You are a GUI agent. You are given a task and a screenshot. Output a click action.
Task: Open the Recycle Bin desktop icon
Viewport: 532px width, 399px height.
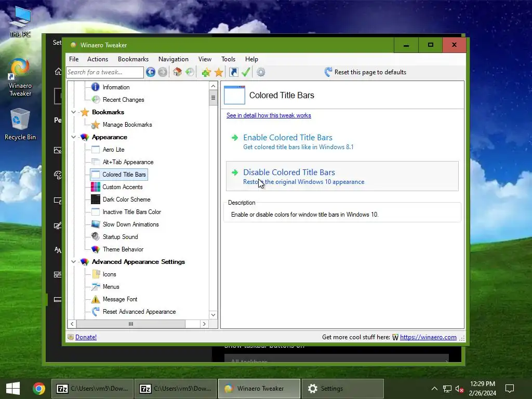[x=20, y=124]
